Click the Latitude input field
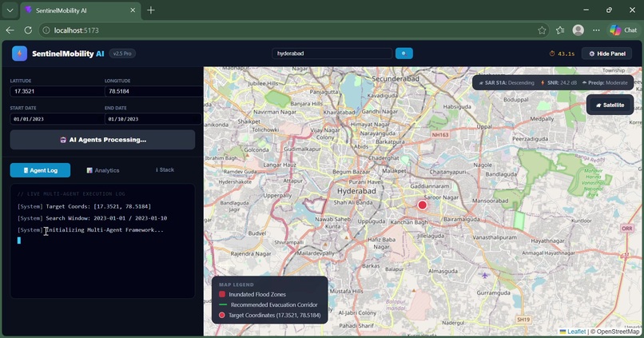The image size is (644, 338). (57, 91)
